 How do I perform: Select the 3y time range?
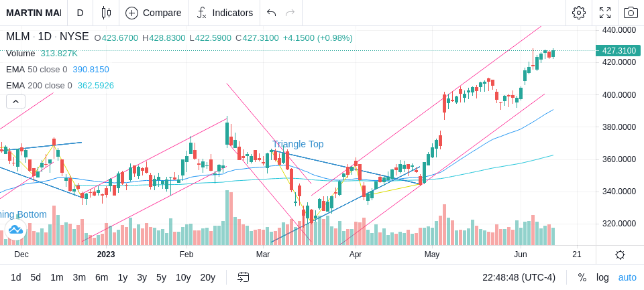point(142,278)
